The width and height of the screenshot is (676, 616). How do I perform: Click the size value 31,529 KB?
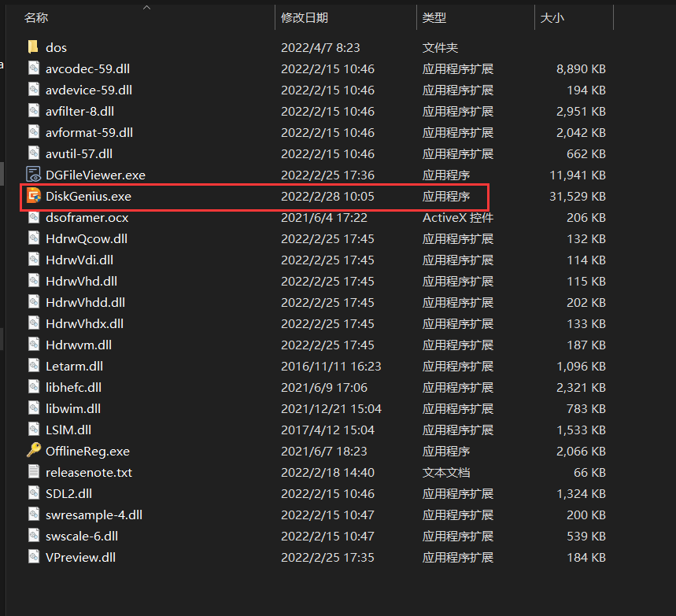pyautogui.click(x=578, y=197)
